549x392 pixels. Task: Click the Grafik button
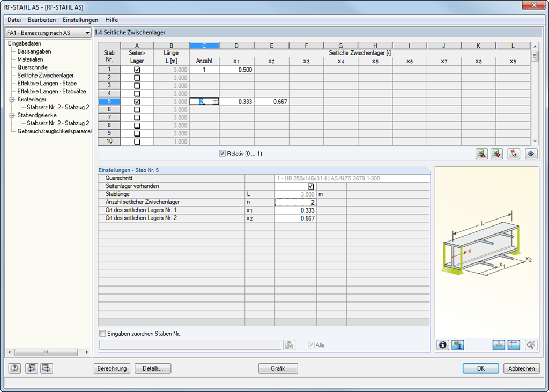[x=278, y=368]
